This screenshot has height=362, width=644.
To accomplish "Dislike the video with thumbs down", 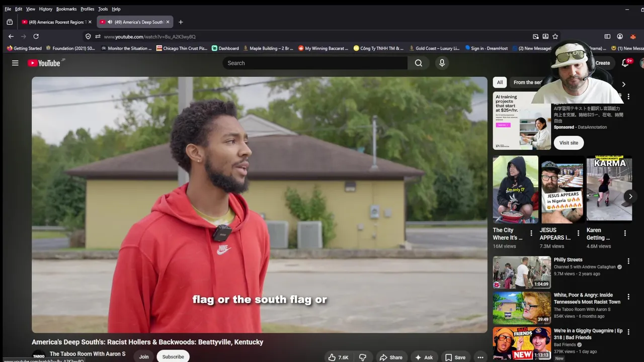I will tap(362, 357).
